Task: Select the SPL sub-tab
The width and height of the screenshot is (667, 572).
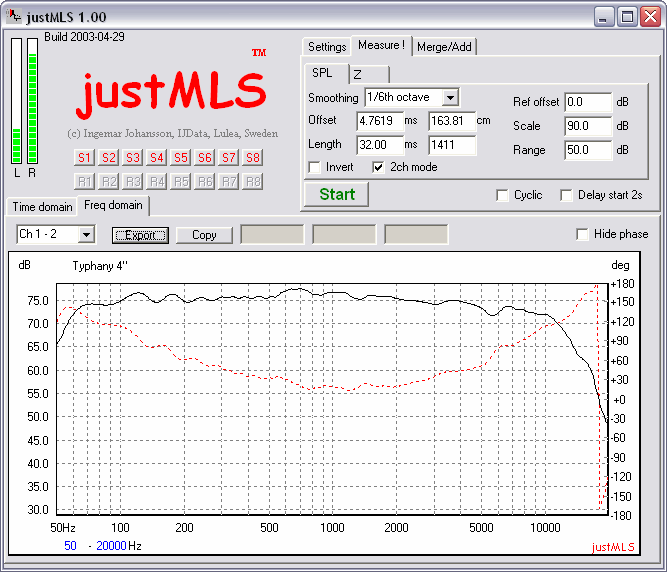Action: point(326,73)
